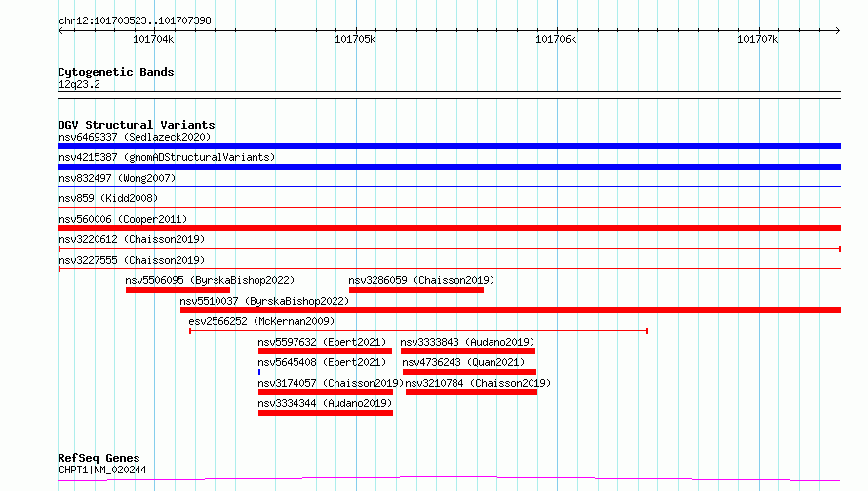Open variant nsv3227555 (Chaisson2019) label
The width and height of the screenshot is (868, 491).
pos(132,260)
